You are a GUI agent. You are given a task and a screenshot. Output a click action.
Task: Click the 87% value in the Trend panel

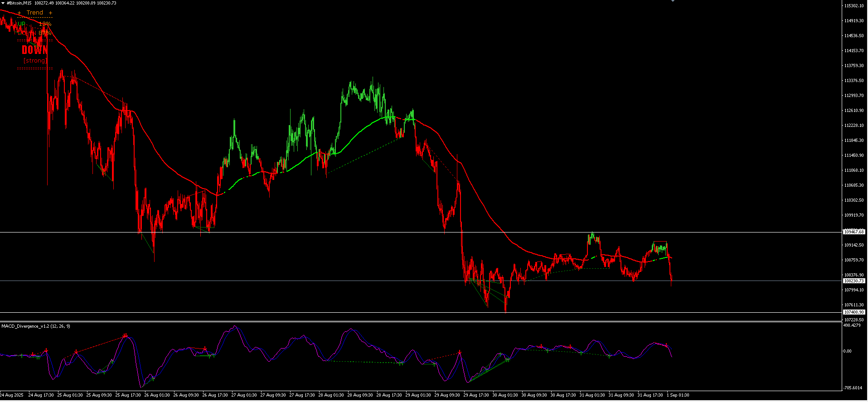point(45,33)
